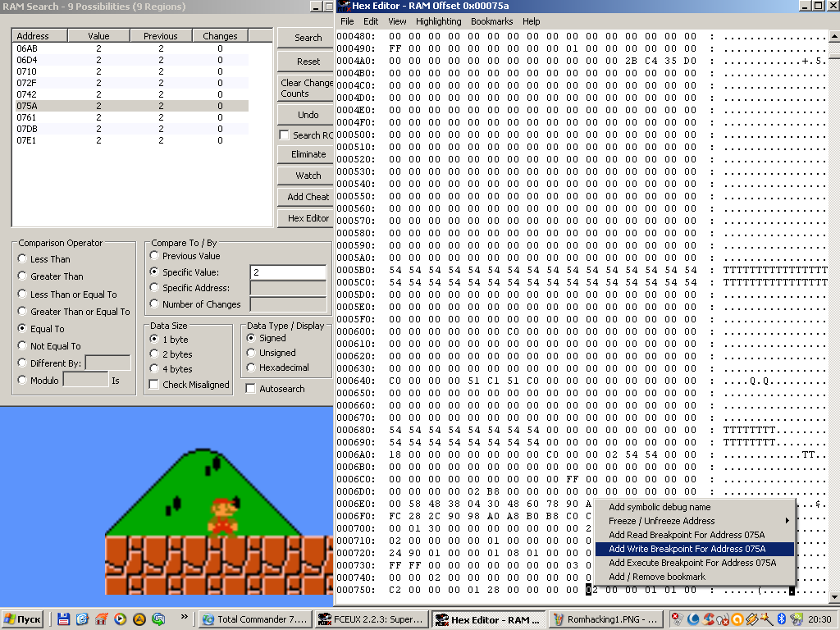Click the Eliminate button

[308, 154]
